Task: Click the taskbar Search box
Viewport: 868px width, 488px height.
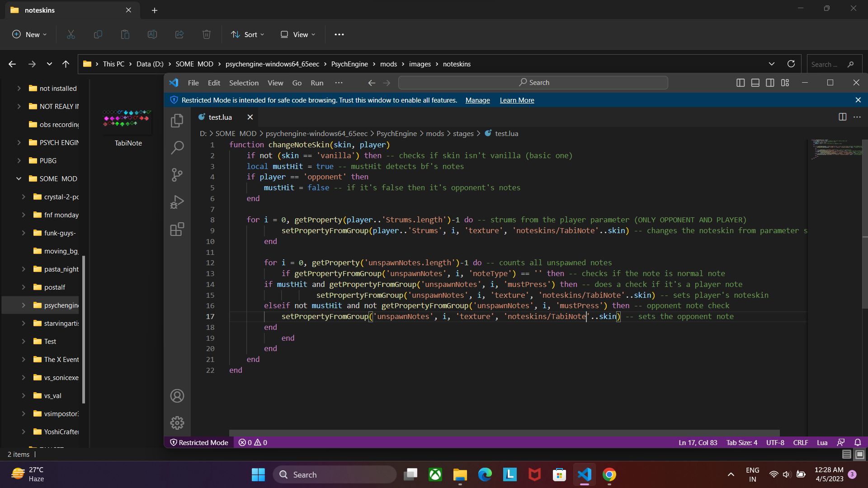Action: [335, 474]
